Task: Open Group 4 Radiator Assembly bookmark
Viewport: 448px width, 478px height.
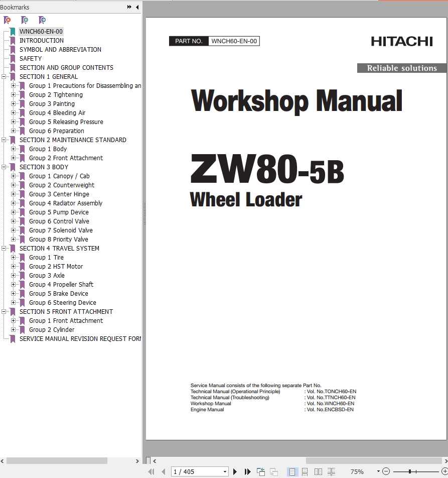Action: [x=66, y=203]
